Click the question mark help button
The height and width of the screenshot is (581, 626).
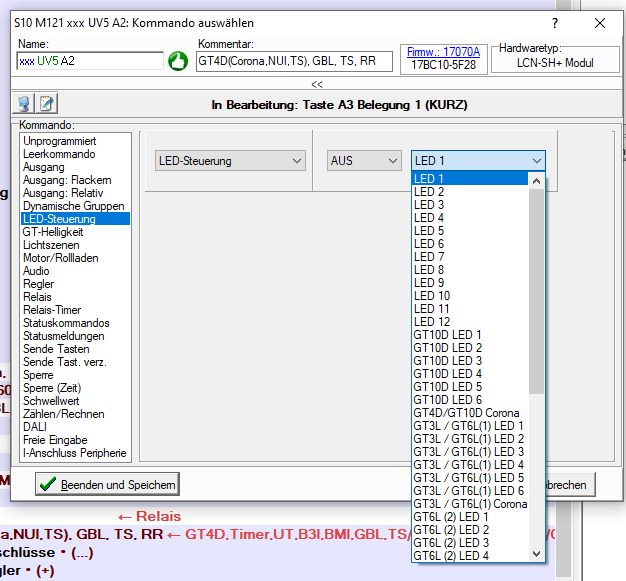point(555,22)
